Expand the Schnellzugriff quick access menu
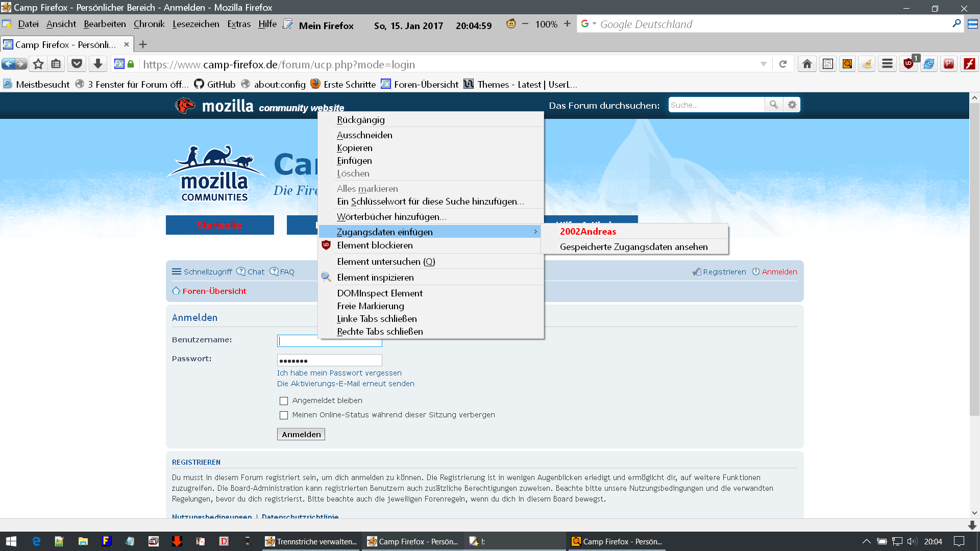Image resolution: width=980 pixels, height=551 pixels. (x=202, y=272)
